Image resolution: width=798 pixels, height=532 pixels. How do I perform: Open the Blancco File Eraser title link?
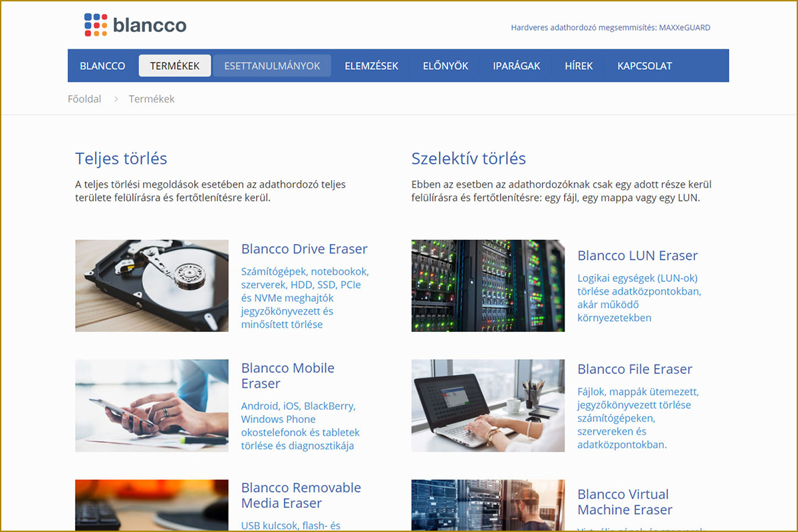(x=635, y=369)
